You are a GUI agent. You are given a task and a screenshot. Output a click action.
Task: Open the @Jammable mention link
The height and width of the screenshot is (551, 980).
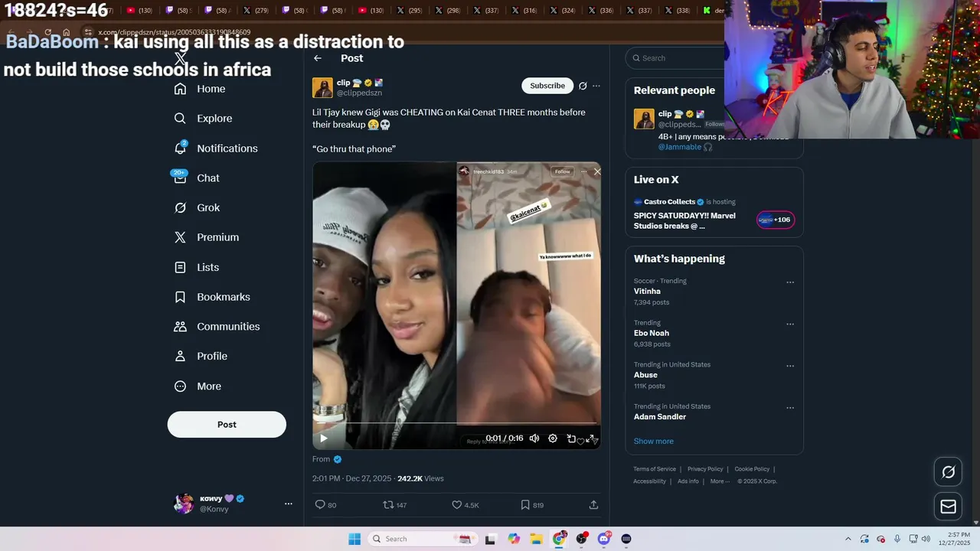point(680,147)
